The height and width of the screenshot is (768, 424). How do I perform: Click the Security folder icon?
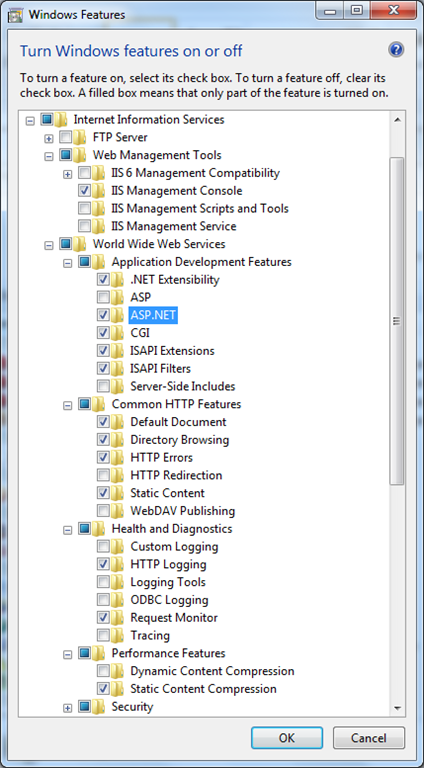pyautogui.click(x=98, y=707)
